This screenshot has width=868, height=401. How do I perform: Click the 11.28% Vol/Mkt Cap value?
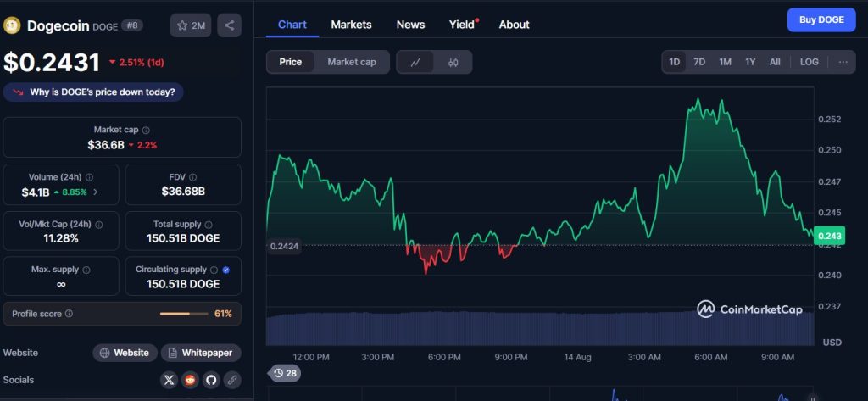61,239
